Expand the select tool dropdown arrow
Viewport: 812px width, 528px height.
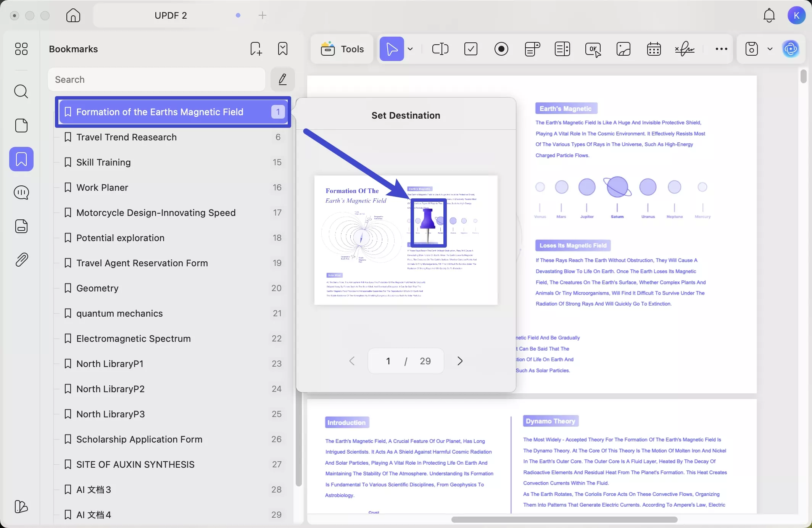click(x=410, y=49)
